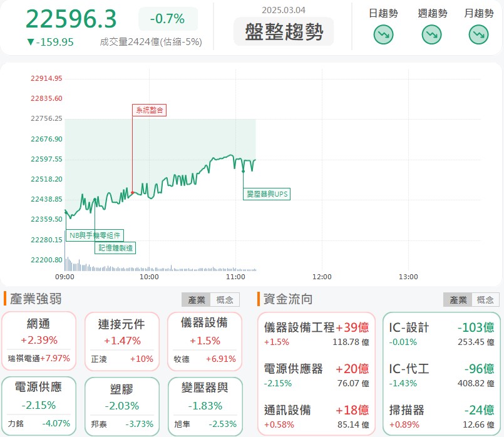Click 通訊設備 +18億 inflow row
The width and height of the screenshot is (504, 437).
coord(316,417)
